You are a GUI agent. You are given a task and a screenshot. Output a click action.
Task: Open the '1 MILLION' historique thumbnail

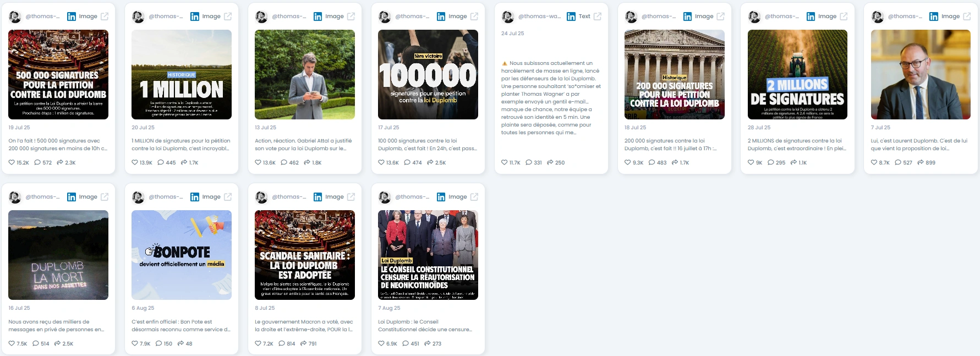[182, 74]
